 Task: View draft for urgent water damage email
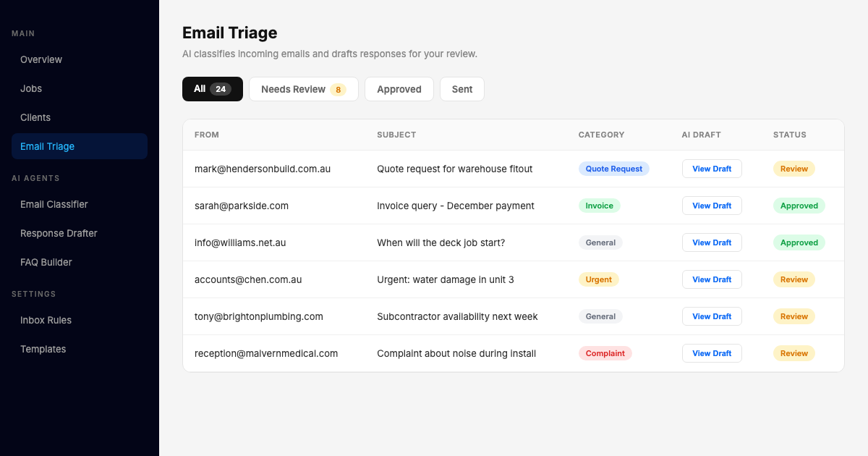(x=711, y=279)
